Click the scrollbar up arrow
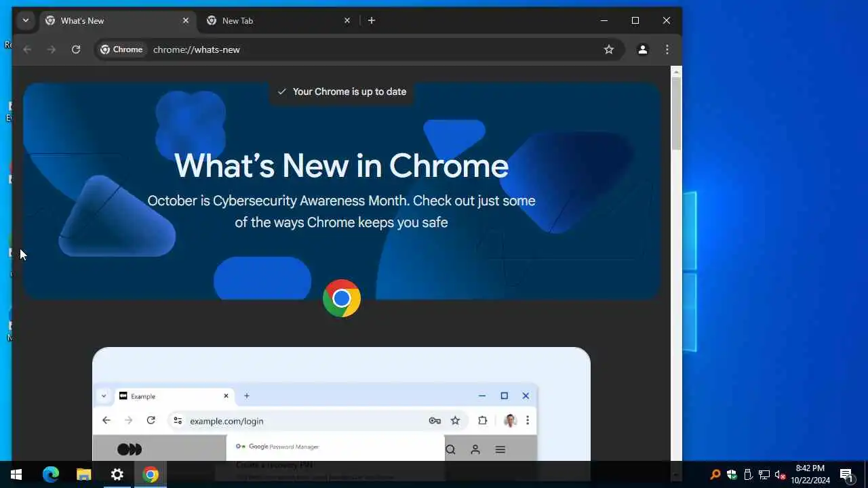The height and width of the screenshot is (488, 868). click(676, 71)
